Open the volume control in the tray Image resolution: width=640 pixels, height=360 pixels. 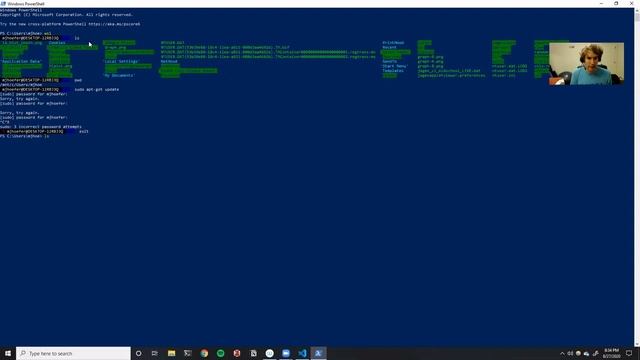[x=570, y=353]
